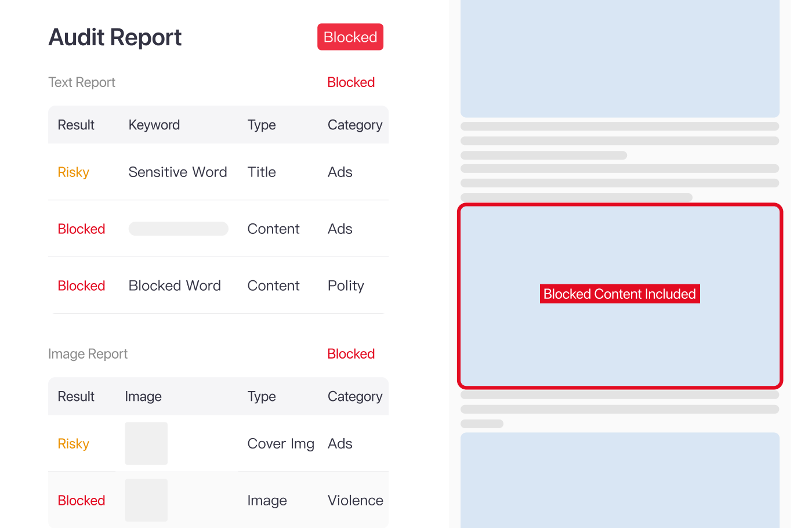
Task: Click the redacted keyword placeholder bar
Action: point(178,229)
